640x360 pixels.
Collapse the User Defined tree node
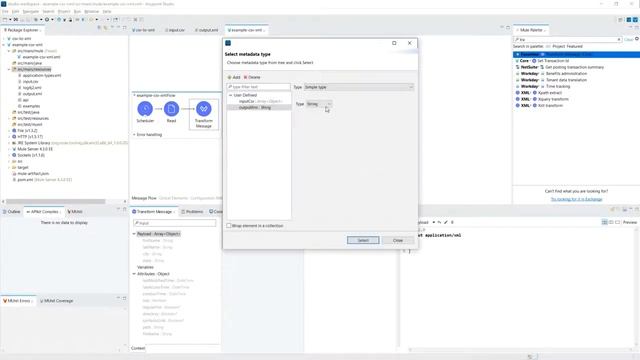(x=231, y=95)
